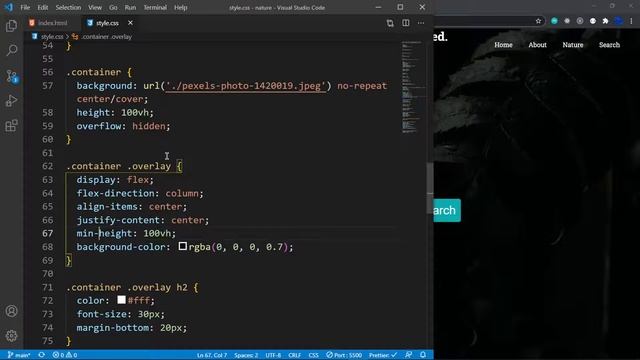This screenshot has width=640, height=360.
Task: Click the teal search button on webpage
Action: point(447,210)
